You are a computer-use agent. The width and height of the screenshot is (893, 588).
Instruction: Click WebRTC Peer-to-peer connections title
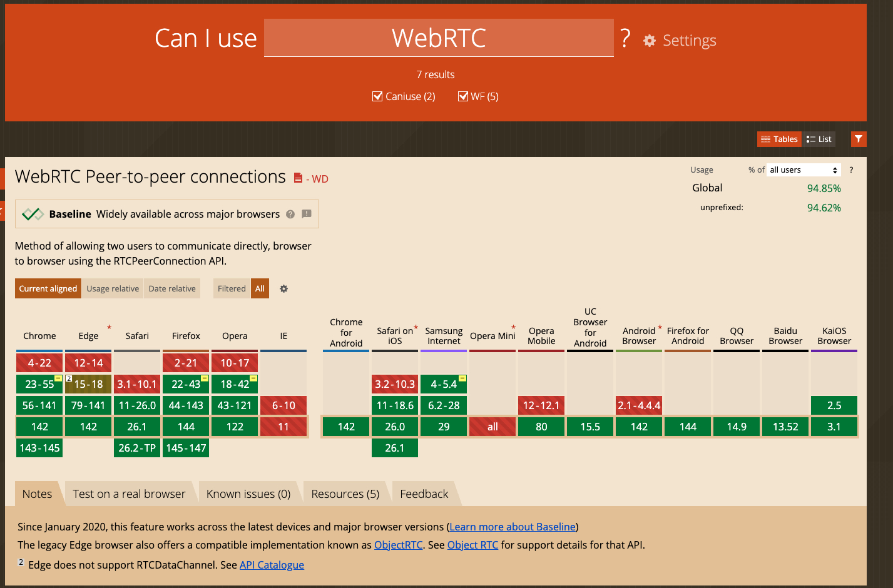150,177
